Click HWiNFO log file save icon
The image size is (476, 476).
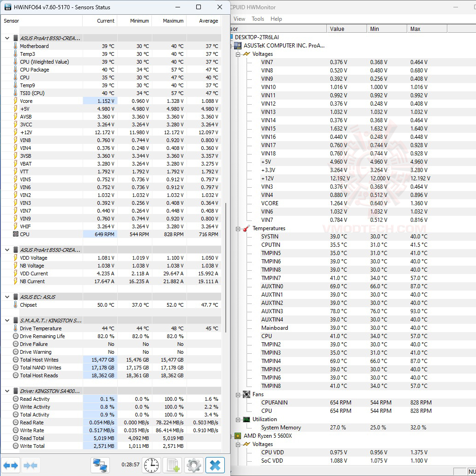point(172,465)
